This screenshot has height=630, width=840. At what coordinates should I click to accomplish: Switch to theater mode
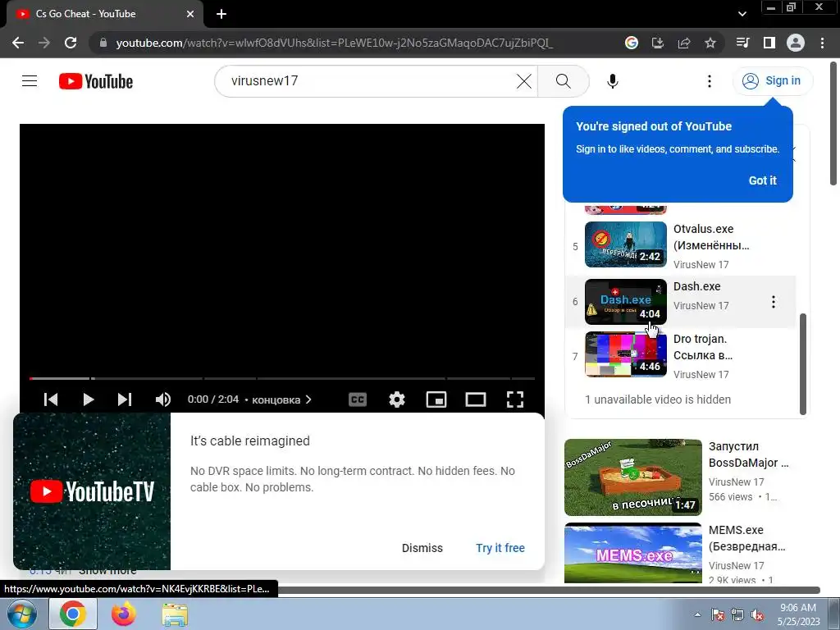tap(476, 399)
